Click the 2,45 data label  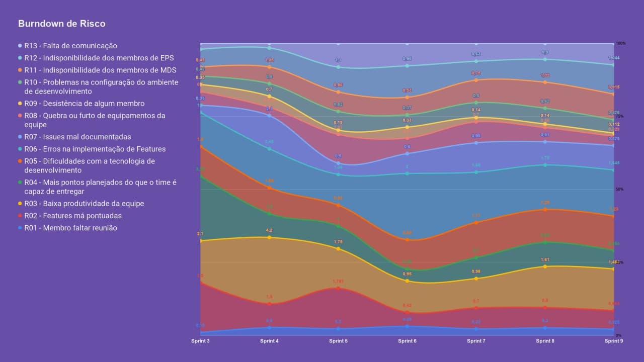[x=269, y=142]
